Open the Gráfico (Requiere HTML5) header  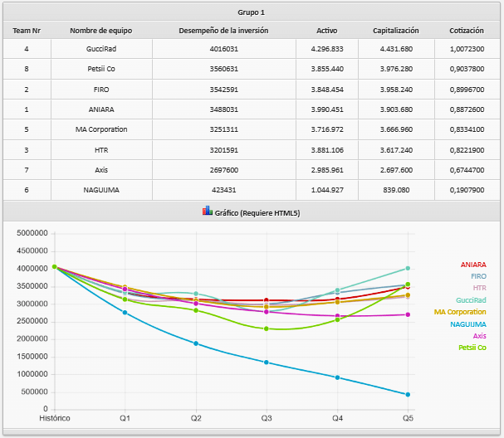[252, 212]
